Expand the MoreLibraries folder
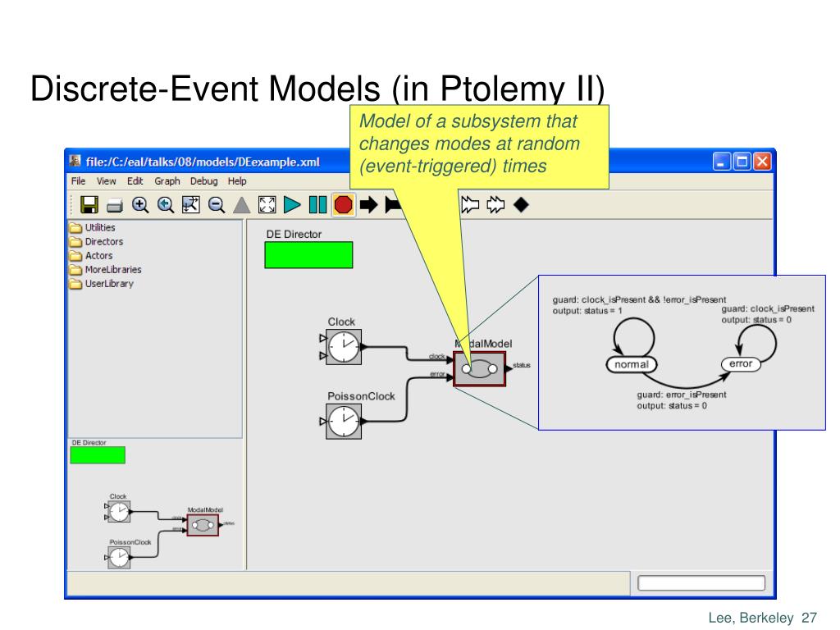This screenshot has height=630, width=840. pos(106,269)
